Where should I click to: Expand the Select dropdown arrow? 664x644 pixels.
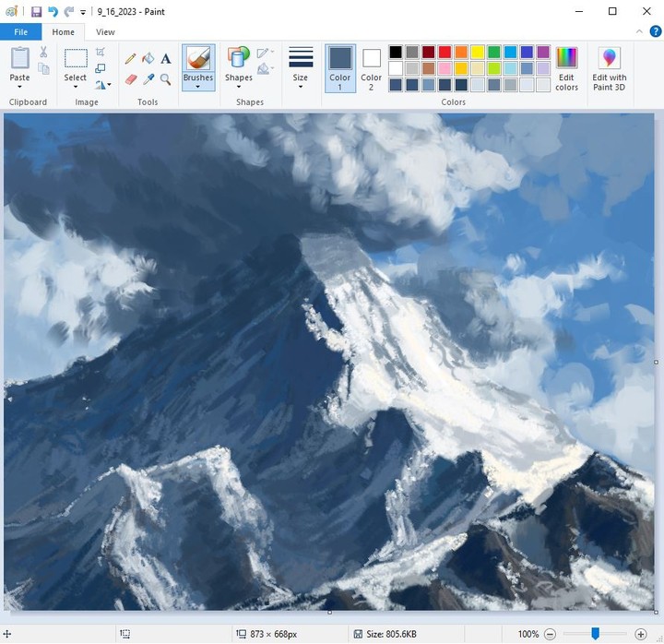coord(76,87)
